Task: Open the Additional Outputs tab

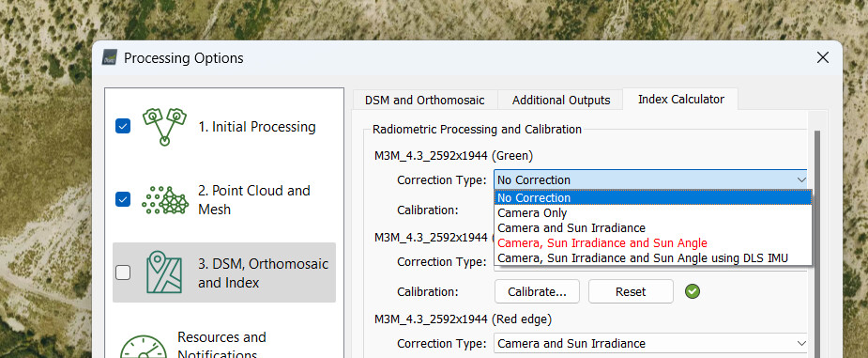Action: (x=561, y=101)
